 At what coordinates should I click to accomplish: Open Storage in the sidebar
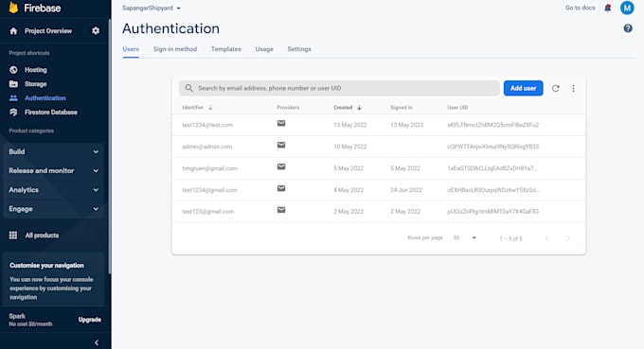(x=35, y=83)
